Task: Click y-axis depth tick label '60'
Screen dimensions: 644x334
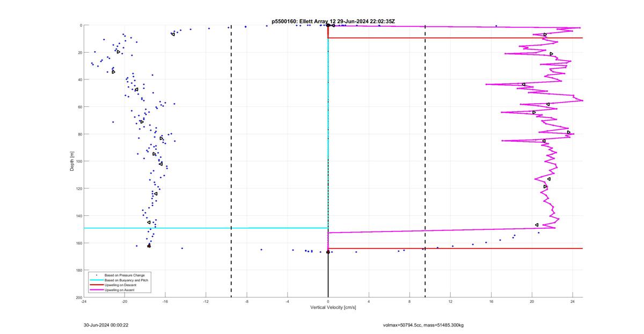Action: point(79,107)
